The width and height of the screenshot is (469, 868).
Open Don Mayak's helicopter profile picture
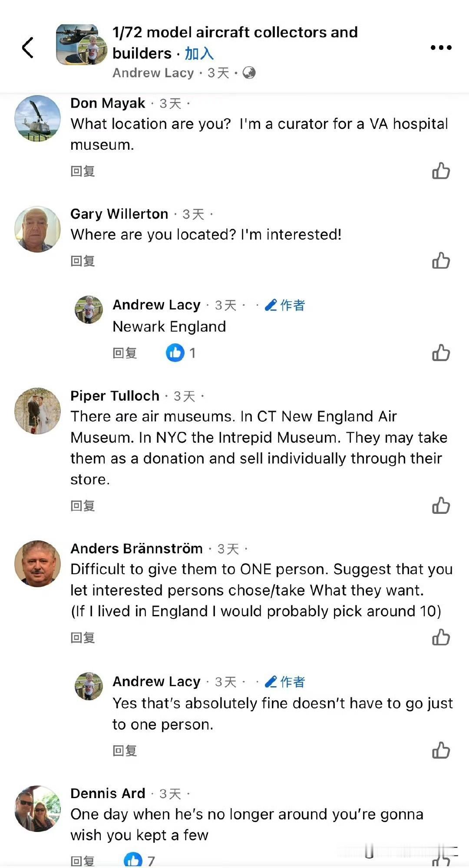coord(38,118)
